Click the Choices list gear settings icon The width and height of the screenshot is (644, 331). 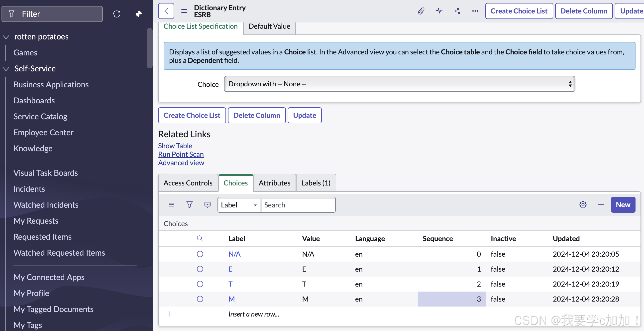coord(583,205)
